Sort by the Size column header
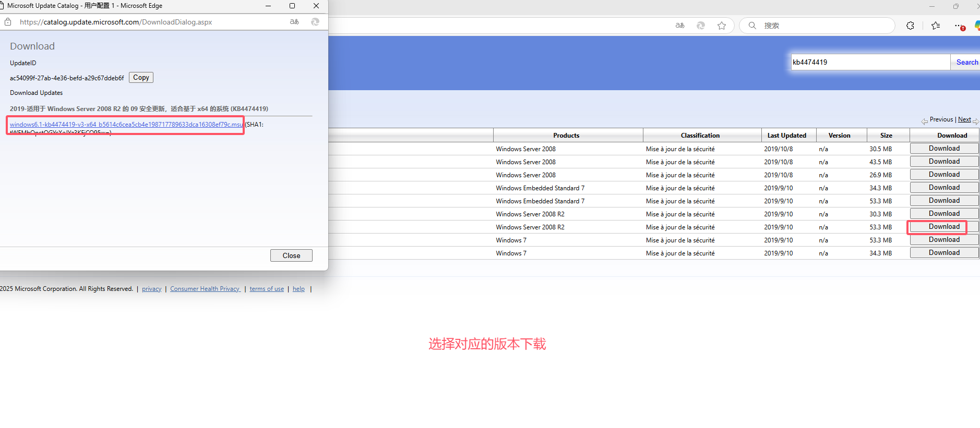The width and height of the screenshot is (980, 428). coord(886,136)
